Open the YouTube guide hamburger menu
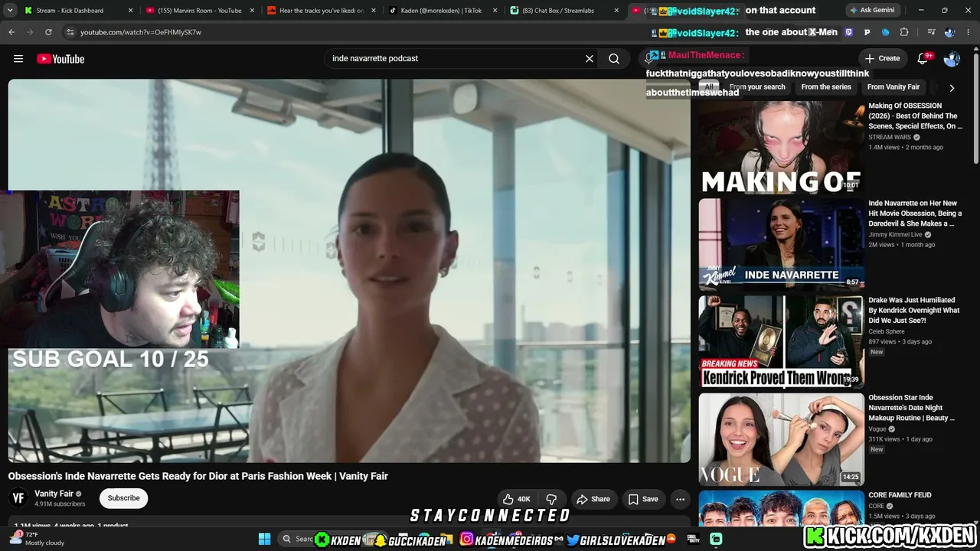 18,59
